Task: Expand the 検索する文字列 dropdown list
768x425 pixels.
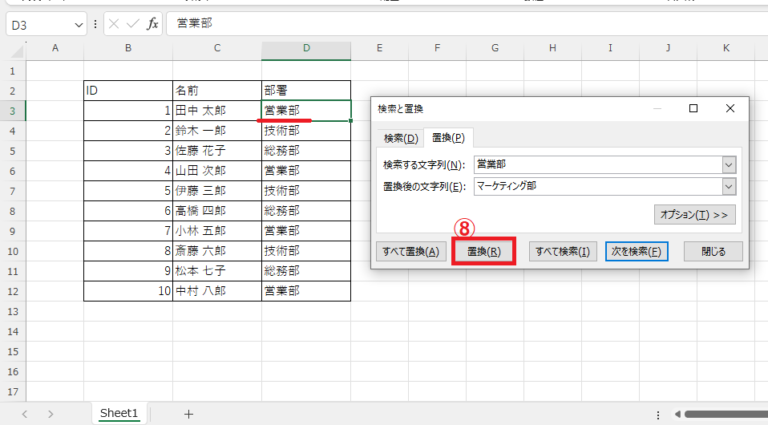Action: [729, 165]
